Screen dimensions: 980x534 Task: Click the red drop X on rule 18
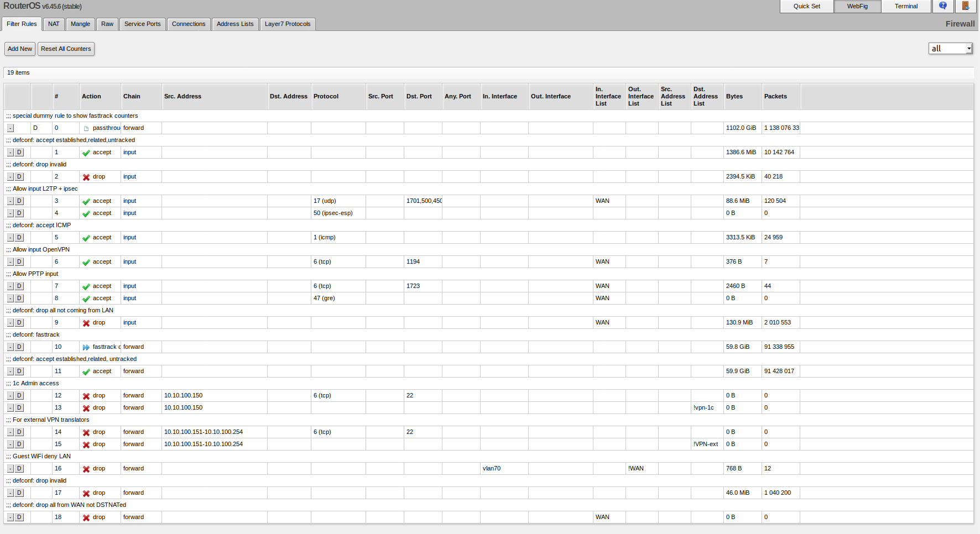pos(86,517)
